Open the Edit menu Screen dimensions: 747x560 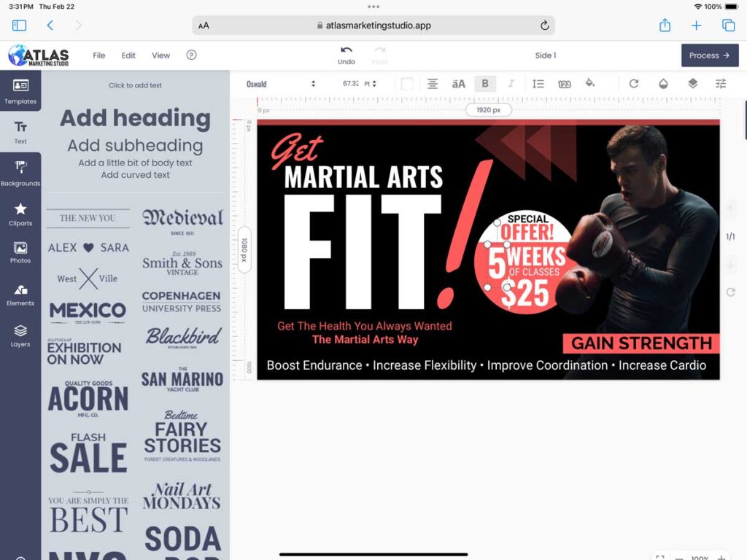click(128, 55)
